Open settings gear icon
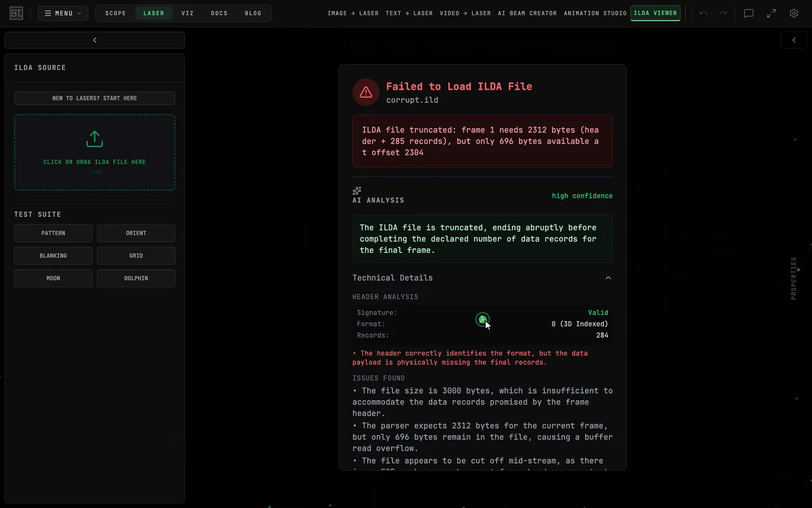Image resolution: width=812 pixels, height=508 pixels. (x=794, y=13)
